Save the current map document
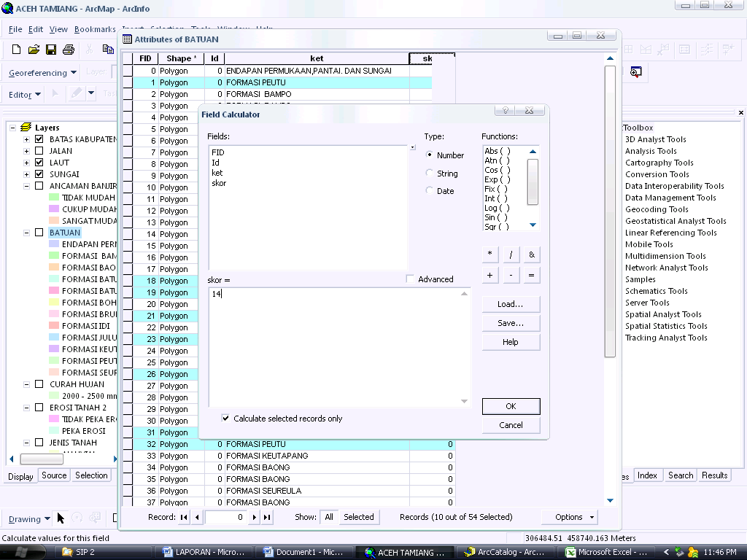Viewport: 747px width, 560px height. (x=51, y=49)
